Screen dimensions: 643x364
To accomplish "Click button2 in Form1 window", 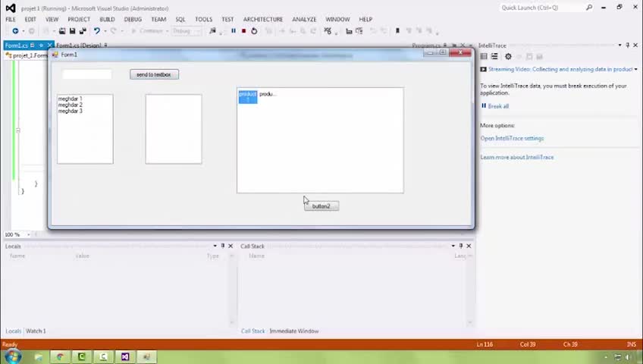I will tap(321, 206).
